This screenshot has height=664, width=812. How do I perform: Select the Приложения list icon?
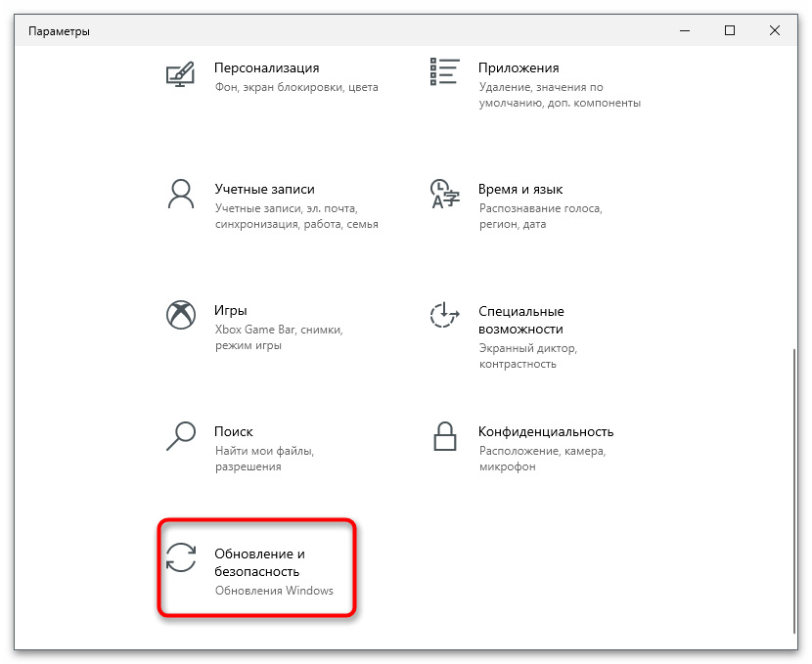[445, 71]
